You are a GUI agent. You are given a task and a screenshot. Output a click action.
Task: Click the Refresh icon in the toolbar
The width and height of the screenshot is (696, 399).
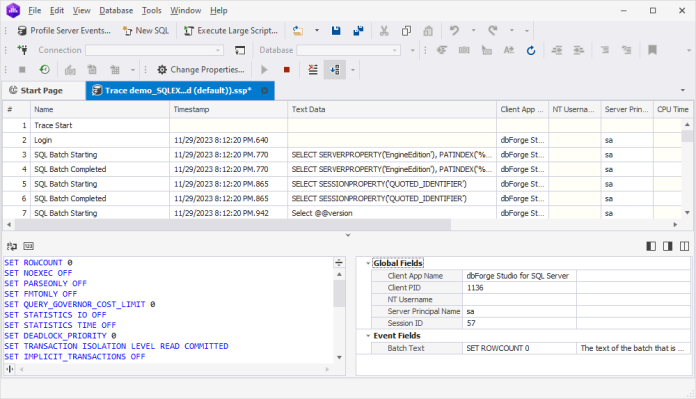531,50
